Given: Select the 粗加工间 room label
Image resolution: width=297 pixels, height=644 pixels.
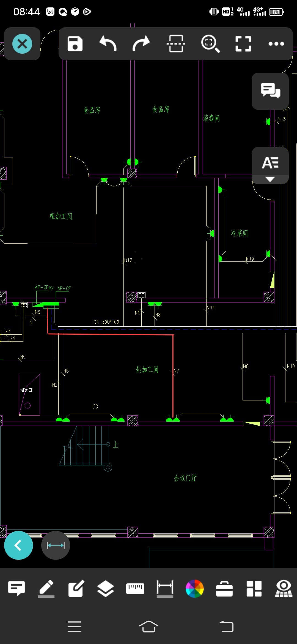Looking at the screenshot, I should click(x=61, y=216).
